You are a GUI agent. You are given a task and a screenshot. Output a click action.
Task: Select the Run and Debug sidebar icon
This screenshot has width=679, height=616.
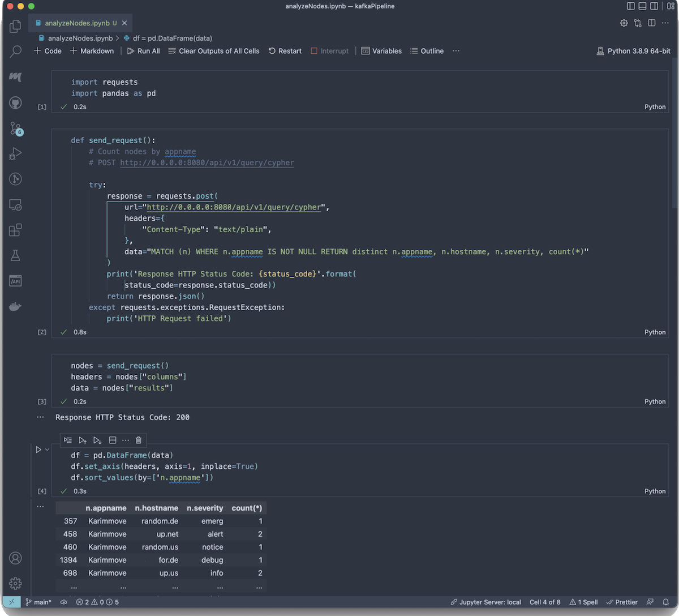(x=15, y=153)
